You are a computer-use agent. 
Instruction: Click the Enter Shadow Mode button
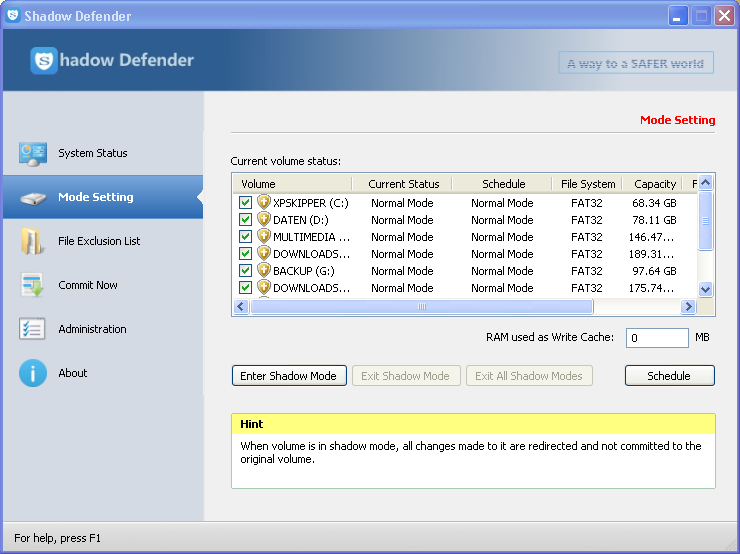coord(289,376)
